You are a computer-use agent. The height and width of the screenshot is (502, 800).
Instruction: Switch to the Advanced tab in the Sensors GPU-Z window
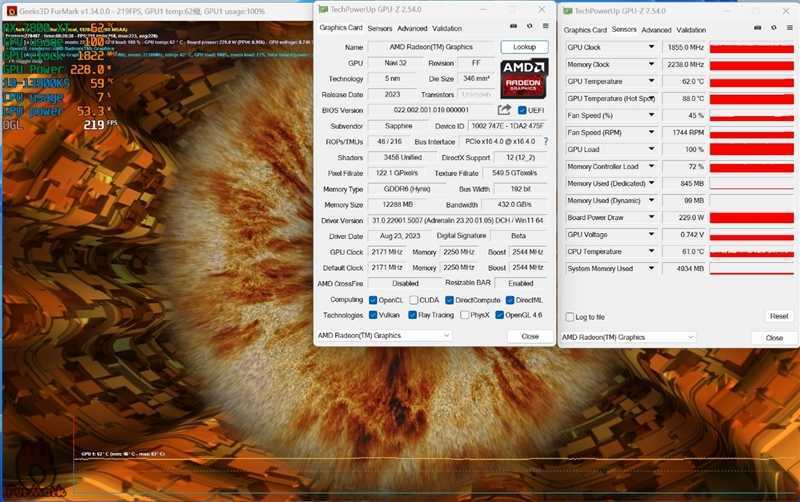point(657,30)
